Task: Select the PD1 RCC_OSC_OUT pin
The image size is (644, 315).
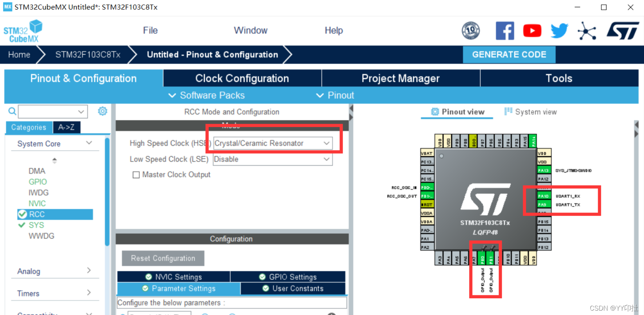Action: click(427, 196)
